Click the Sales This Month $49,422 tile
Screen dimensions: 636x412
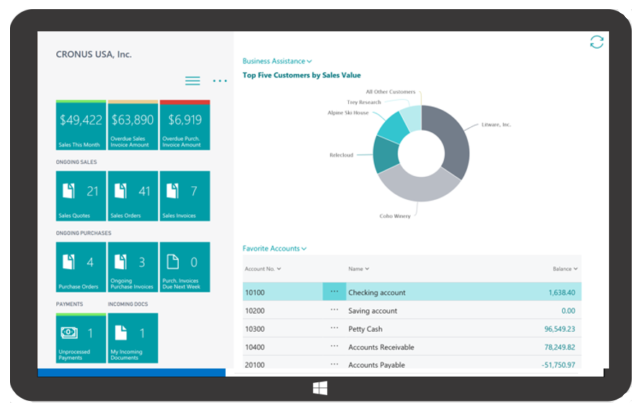coord(80,125)
